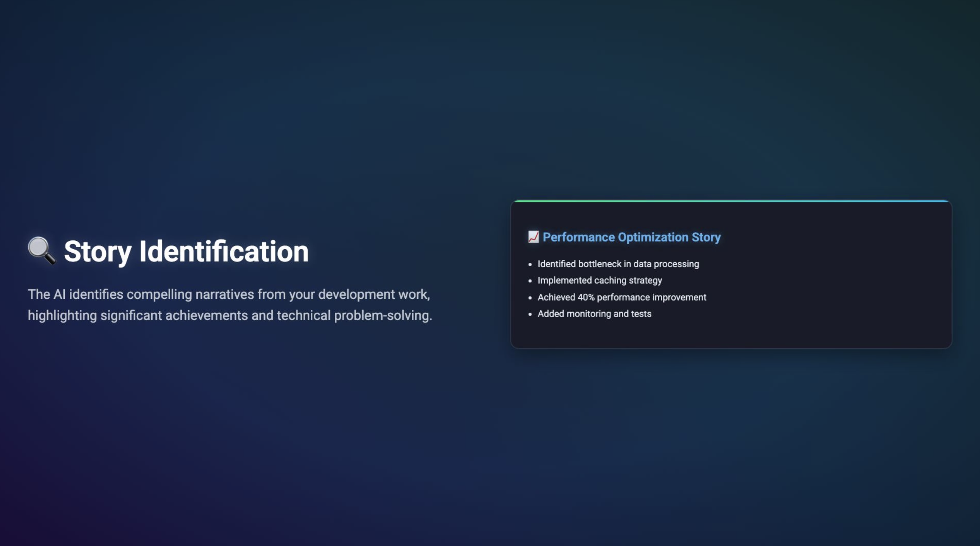The image size is (980, 546).
Task: Click the Achieved 40% performance improvement line
Action: pyautogui.click(x=621, y=298)
